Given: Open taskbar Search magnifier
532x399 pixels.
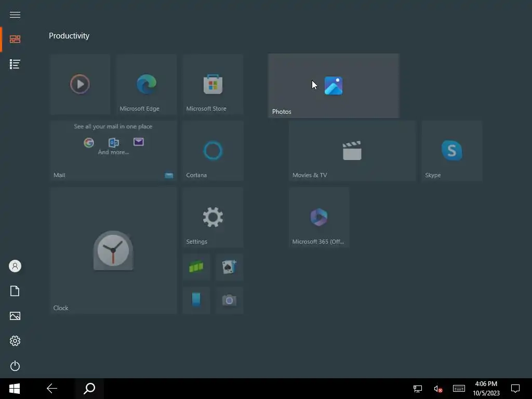Looking at the screenshot, I should 89,389.
